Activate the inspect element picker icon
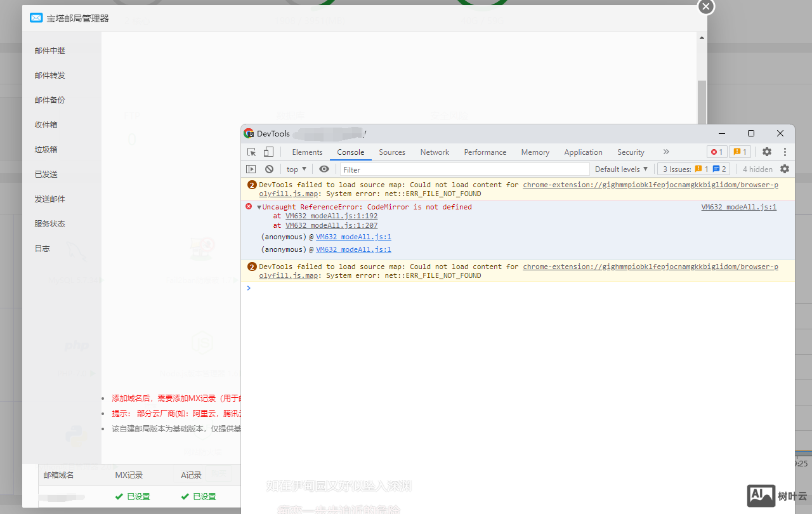 coord(252,152)
